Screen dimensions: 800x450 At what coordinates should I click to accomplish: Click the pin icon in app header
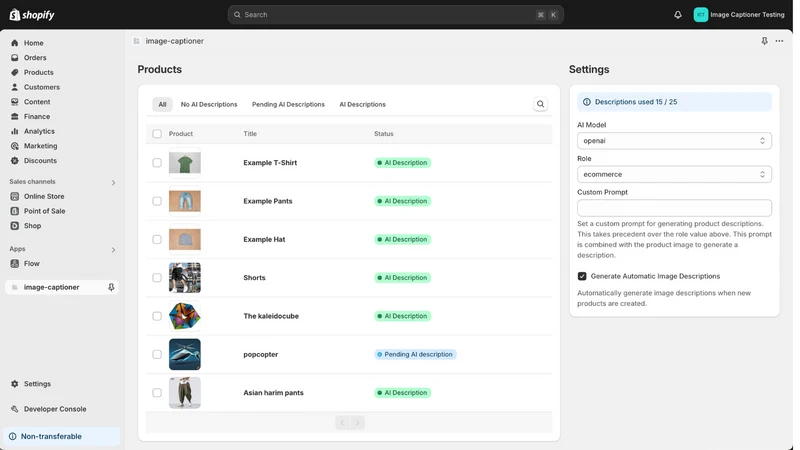pyautogui.click(x=764, y=41)
